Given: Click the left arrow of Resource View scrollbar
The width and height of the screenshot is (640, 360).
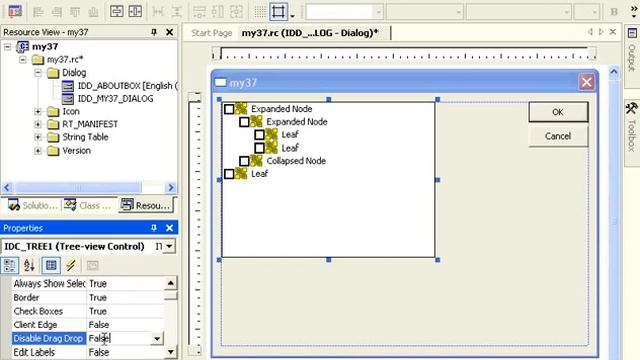Looking at the screenshot, I should [x=7, y=188].
